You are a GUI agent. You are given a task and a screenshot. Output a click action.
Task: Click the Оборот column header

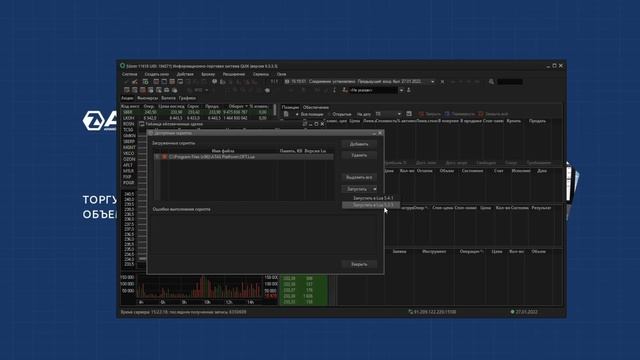coord(237,106)
